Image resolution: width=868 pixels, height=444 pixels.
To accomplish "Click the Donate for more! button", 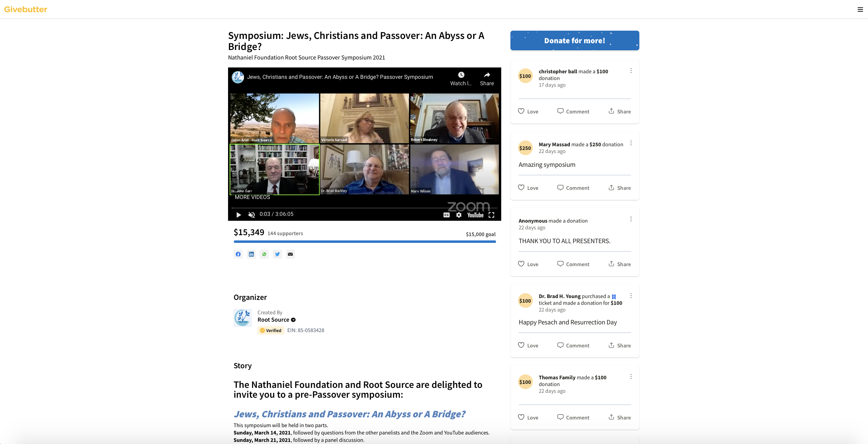I will click(x=575, y=40).
